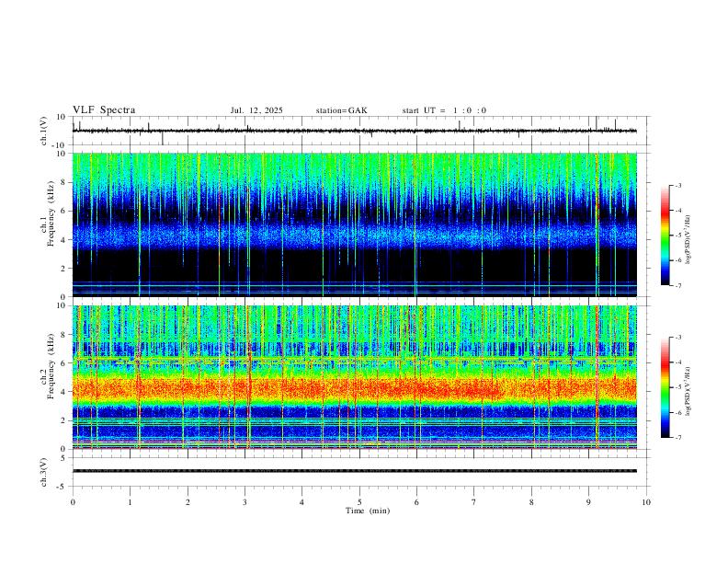Click the "station=GAK" header label
728x563 pixels.
(341, 110)
